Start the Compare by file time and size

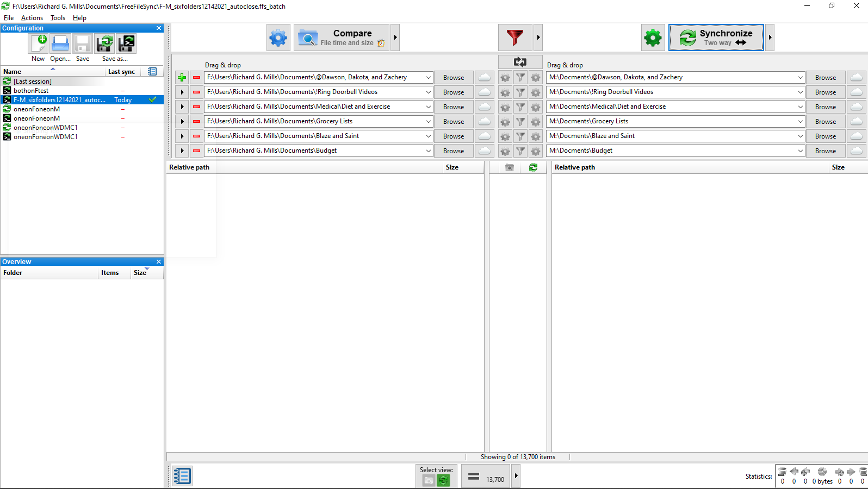(342, 37)
